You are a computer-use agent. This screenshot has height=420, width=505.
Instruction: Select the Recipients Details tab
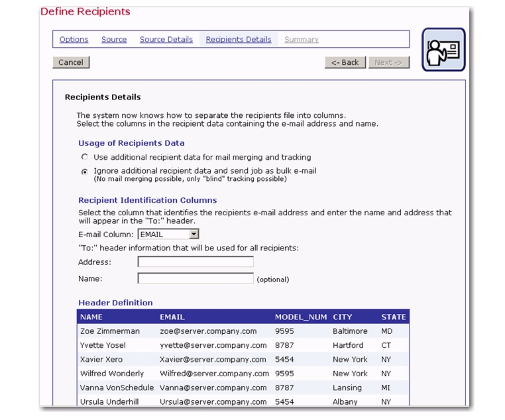239,39
